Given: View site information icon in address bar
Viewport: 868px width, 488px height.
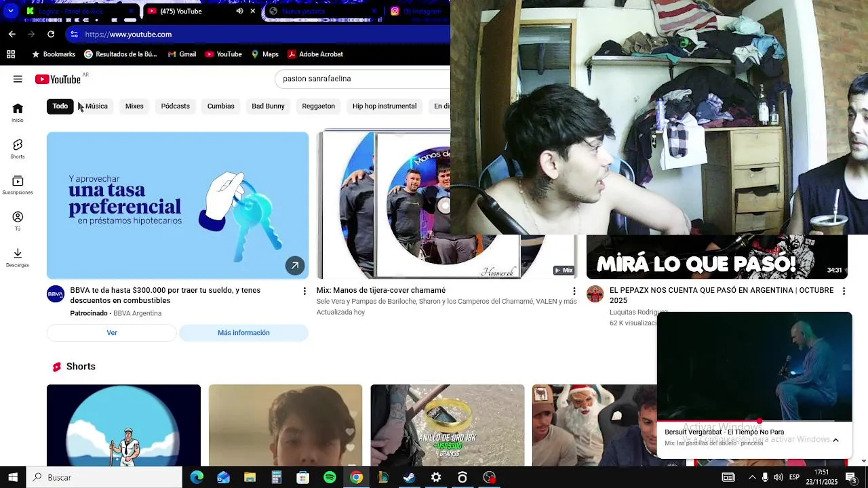Looking at the screenshot, I should point(74,34).
